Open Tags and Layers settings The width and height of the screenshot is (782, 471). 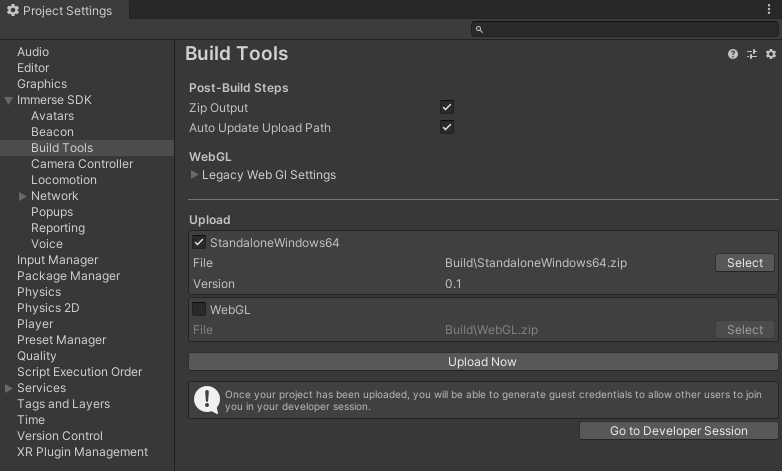(63, 404)
